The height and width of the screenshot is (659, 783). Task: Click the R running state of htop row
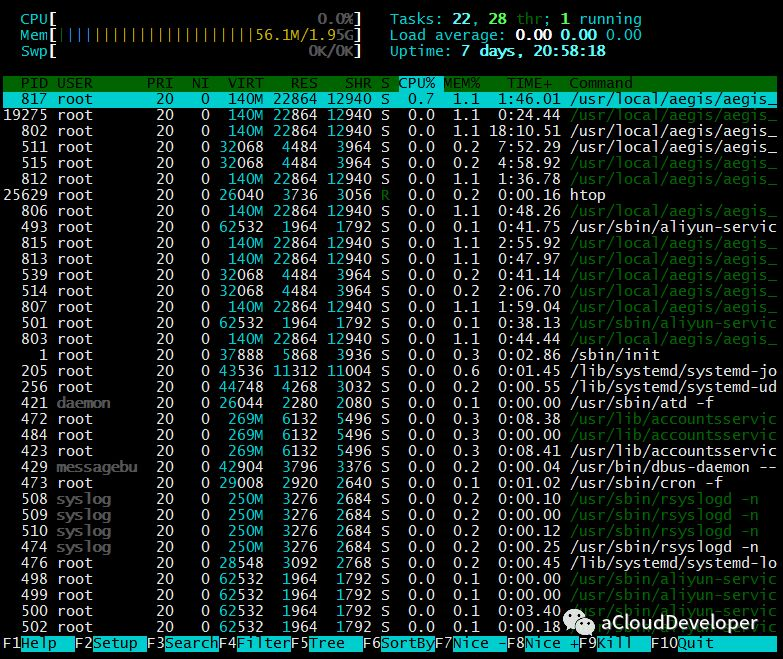pos(385,195)
